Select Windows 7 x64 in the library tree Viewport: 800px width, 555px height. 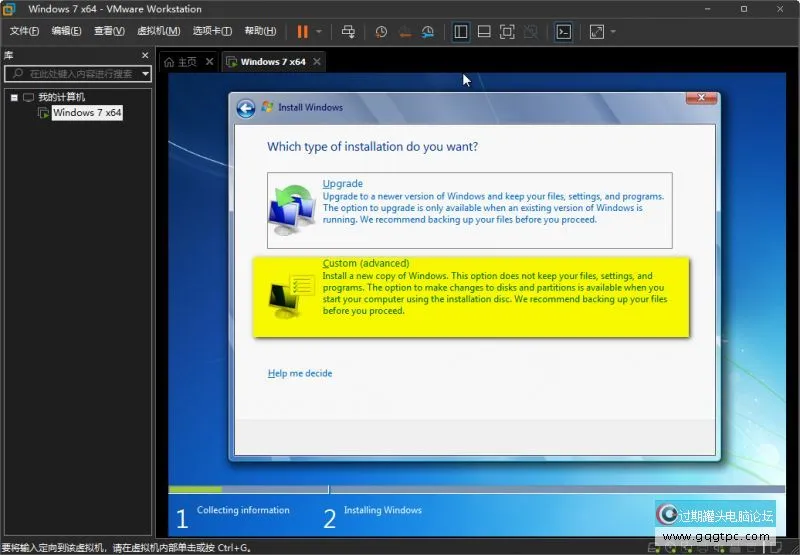86,113
